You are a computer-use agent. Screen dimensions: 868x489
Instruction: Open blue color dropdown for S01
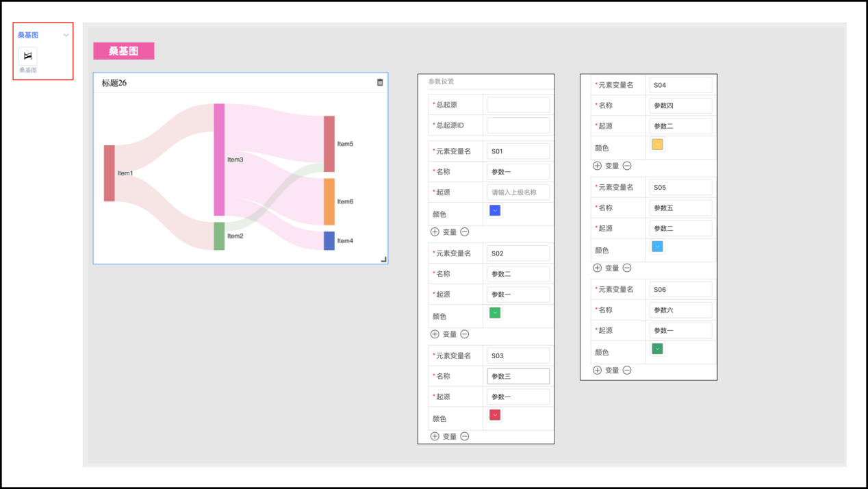pos(495,211)
